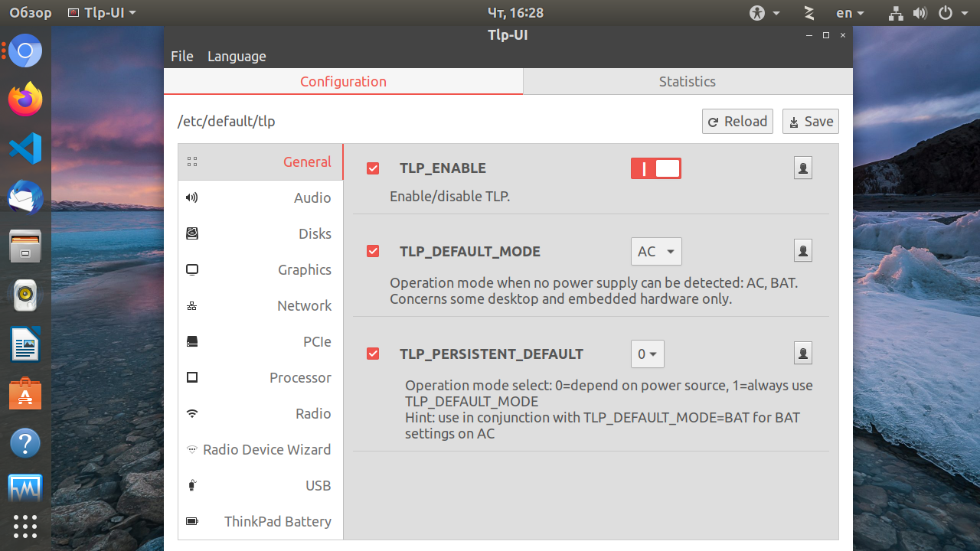Image resolution: width=980 pixels, height=551 pixels.
Task: Launch Firefox from the dock
Action: (x=25, y=99)
